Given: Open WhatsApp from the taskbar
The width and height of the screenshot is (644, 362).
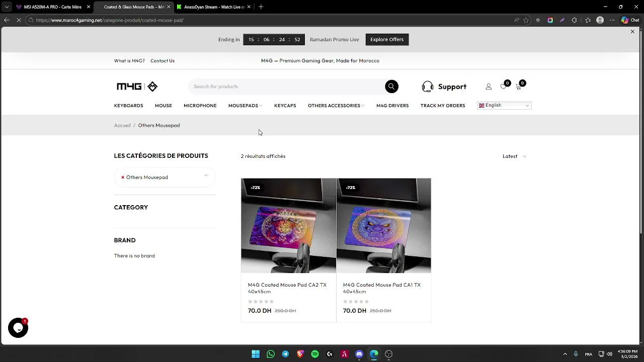Looking at the screenshot, I should [x=271, y=354].
